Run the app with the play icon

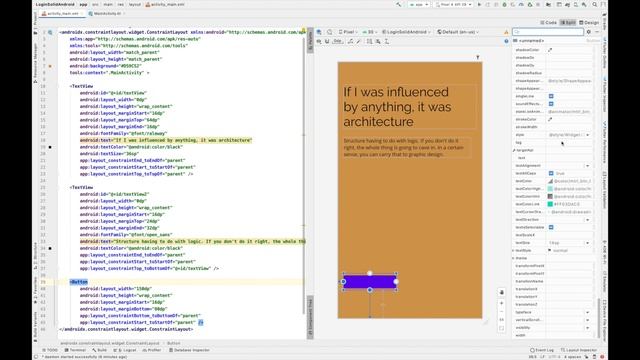coord(479,4)
